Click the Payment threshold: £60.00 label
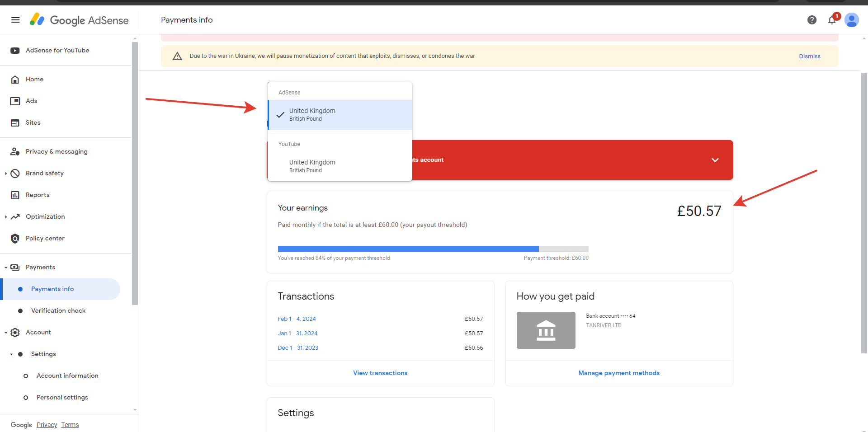Viewport: 868px width, 432px height. point(556,258)
